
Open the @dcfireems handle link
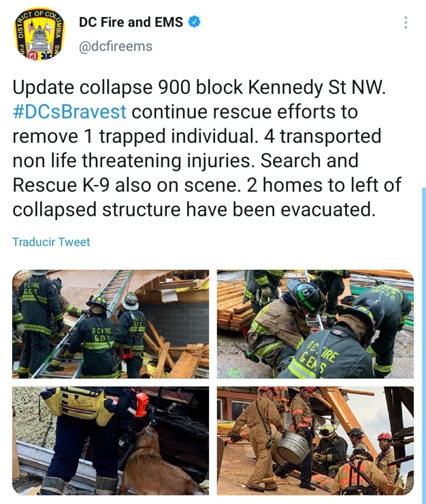click(x=116, y=46)
